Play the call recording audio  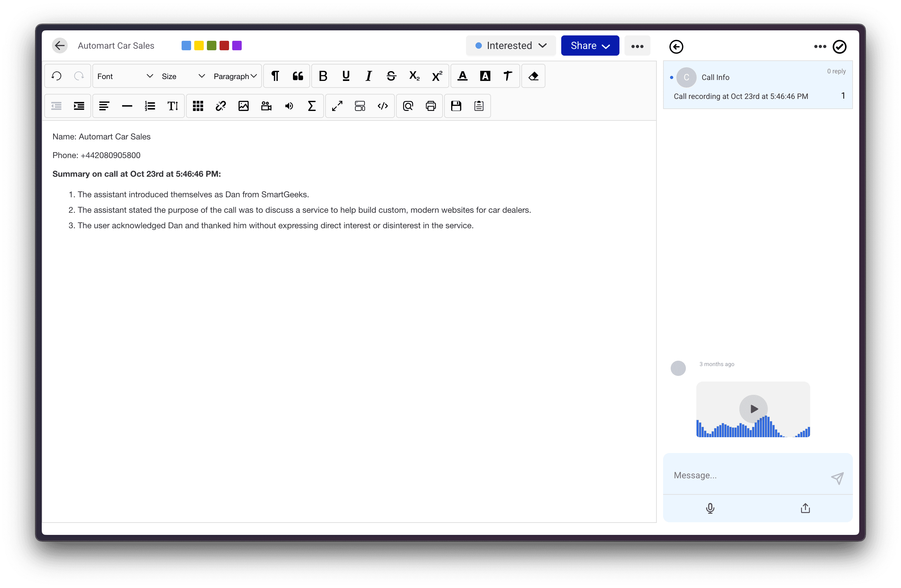tap(754, 409)
